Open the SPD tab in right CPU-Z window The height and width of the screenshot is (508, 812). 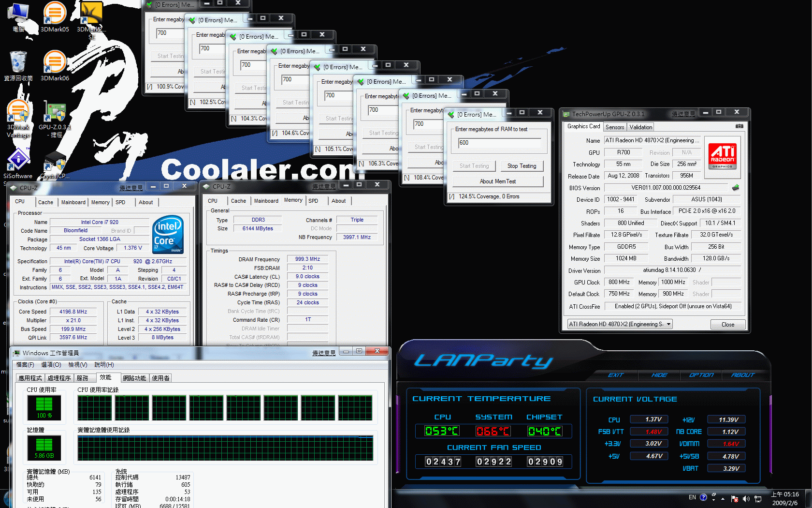coord(313,201)
